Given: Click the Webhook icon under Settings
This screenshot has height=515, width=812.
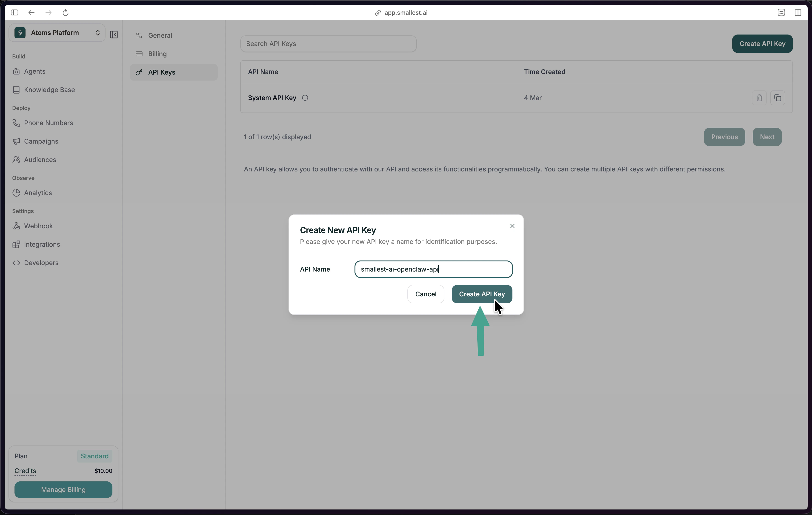Looking at the screenshot, I should pyautogui.click(x=16, y=226).
